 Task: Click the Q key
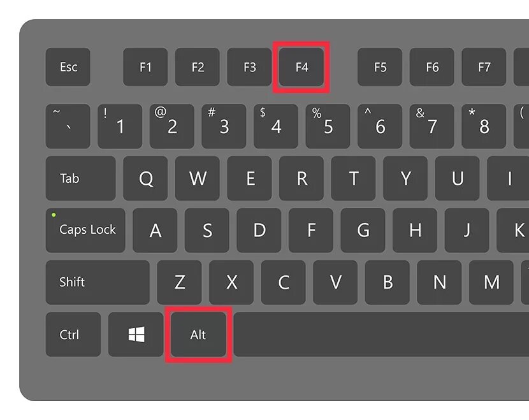(x=145, y=178)
